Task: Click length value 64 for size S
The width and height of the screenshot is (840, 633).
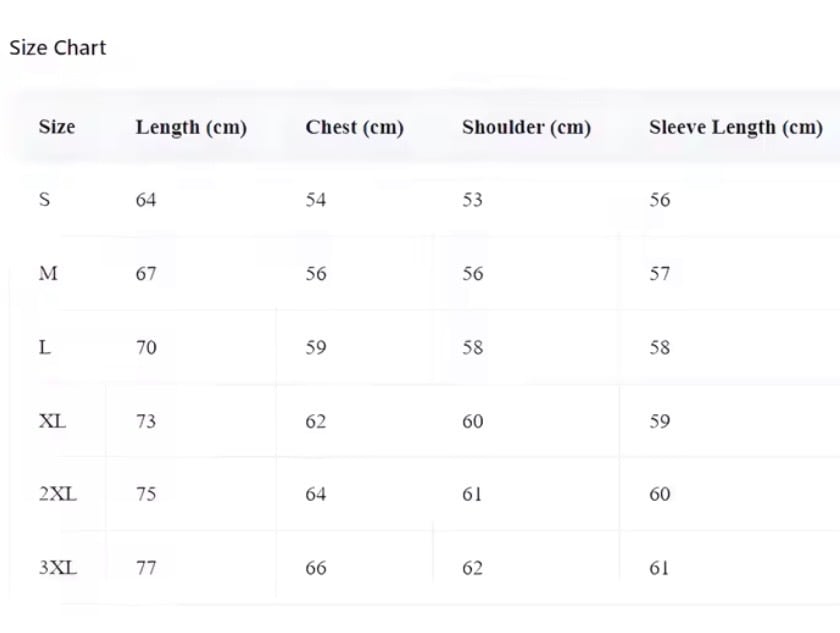Action: coord(146,200)
